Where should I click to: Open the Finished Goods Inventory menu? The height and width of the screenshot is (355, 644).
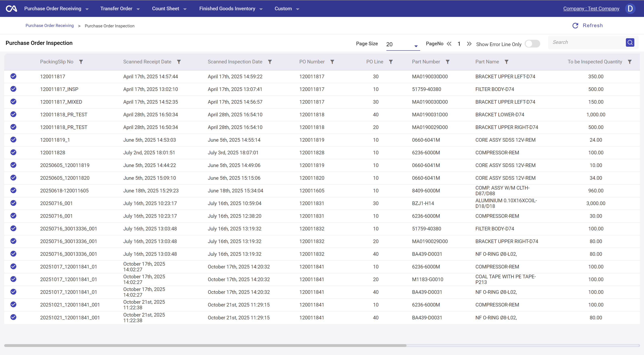227,8
